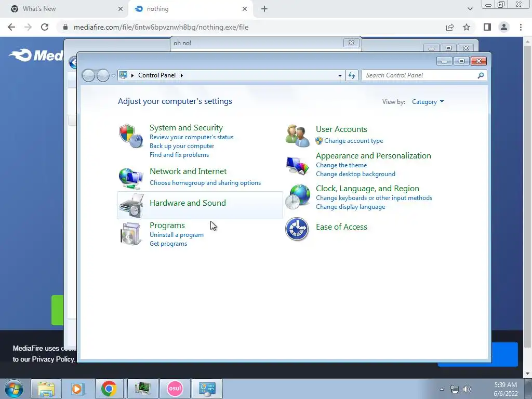Viewport: 532px width, 399px height.
Task: Open Change the theme link
Action: click(341, 165)
